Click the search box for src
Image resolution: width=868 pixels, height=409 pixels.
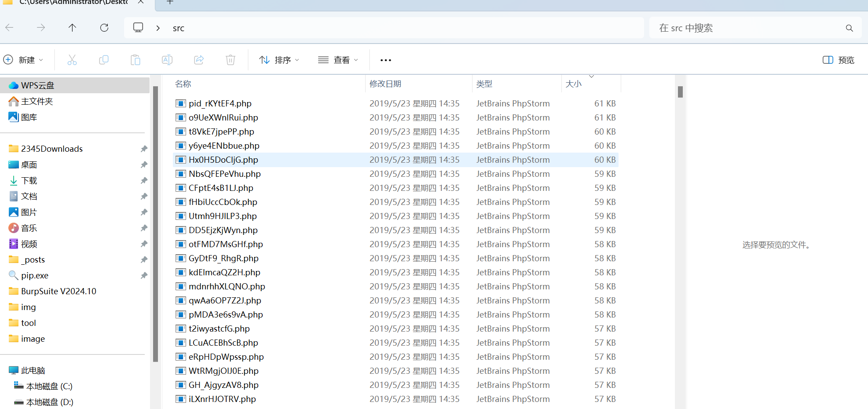click(748, 28)
